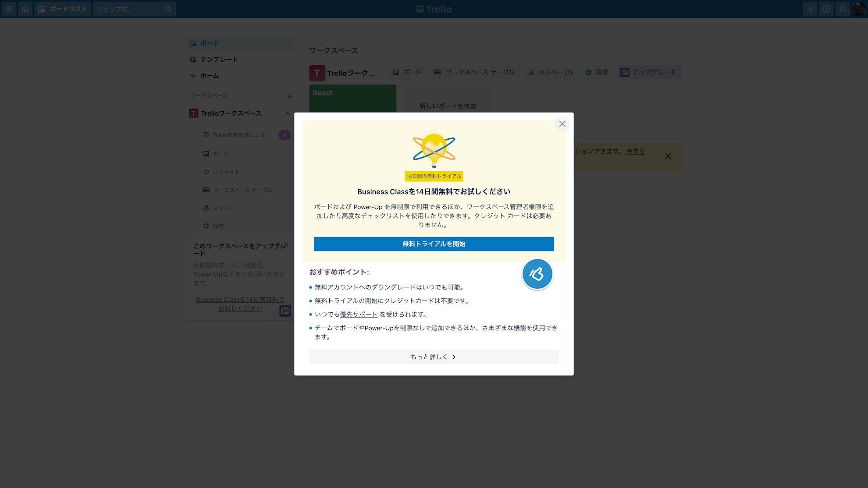Click the round blue thumbs-up badge
This screenshot has height=488, width=868.
point(537,274)
